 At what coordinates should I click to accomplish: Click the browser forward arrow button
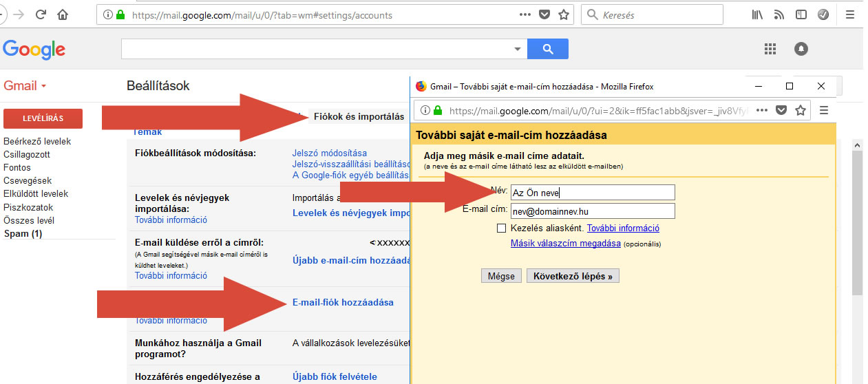[18, 14]
